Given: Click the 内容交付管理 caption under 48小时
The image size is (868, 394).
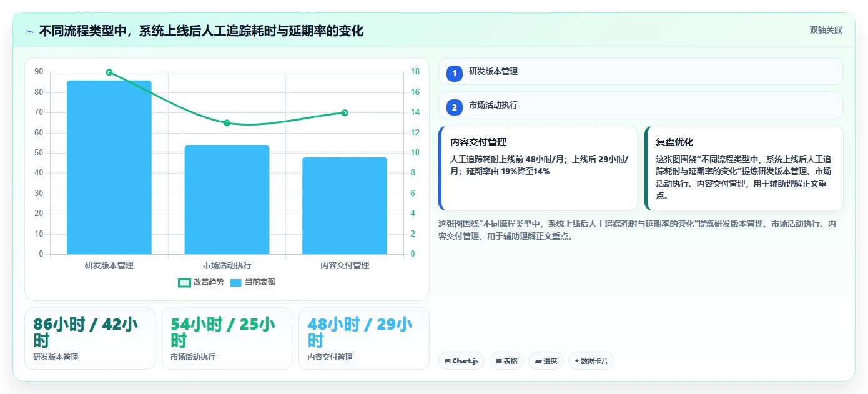Looking at the screenshot, I should point(330,357).
